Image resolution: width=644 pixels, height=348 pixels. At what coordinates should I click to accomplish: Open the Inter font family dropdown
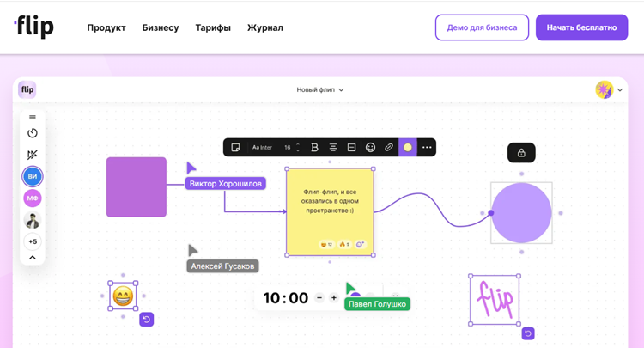(263, 148)
